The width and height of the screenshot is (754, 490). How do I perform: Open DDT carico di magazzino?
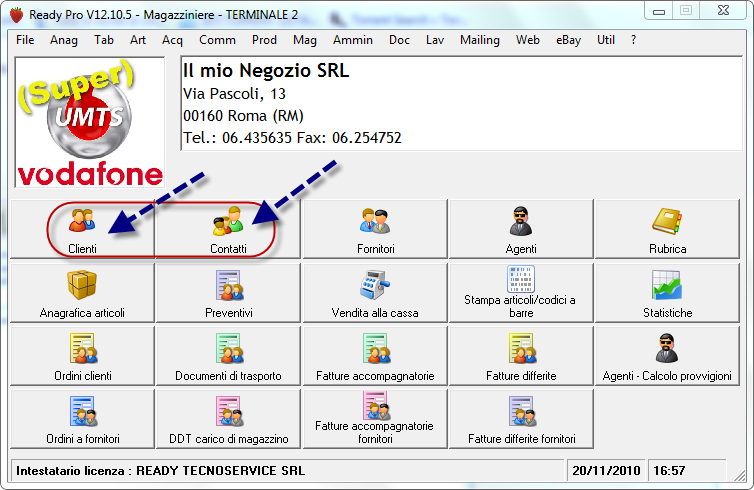(x=228, y=419)
